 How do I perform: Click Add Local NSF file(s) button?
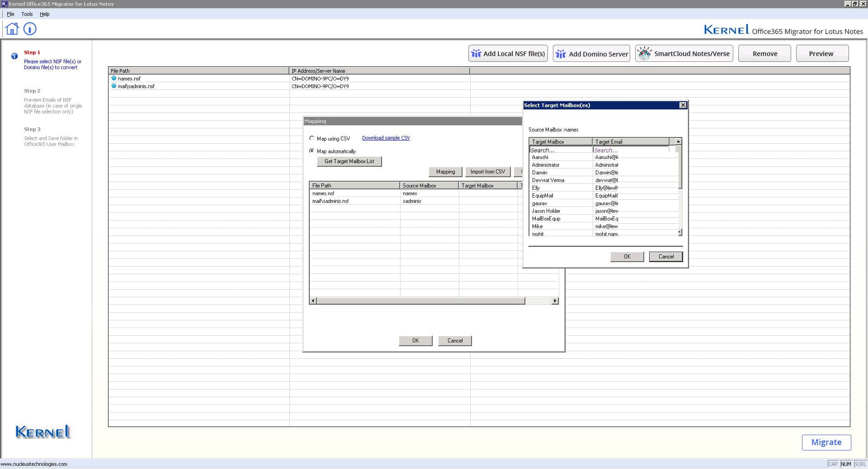point(508,53)
